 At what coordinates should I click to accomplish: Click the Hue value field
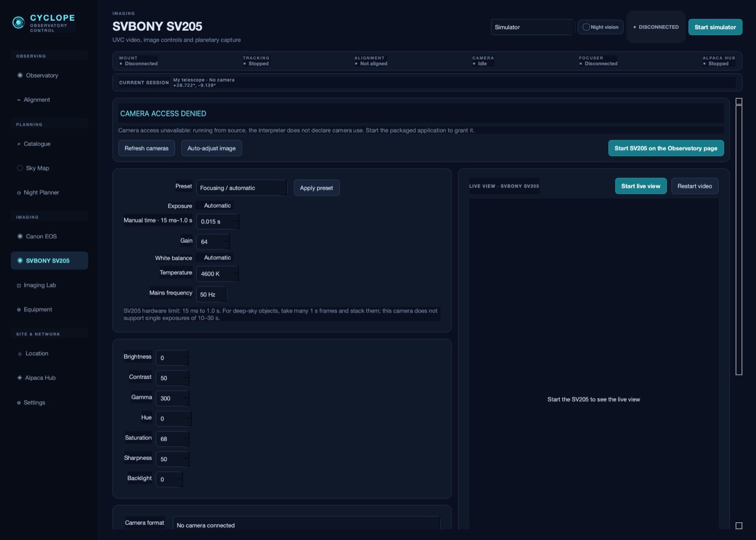(x=174, y=418)
